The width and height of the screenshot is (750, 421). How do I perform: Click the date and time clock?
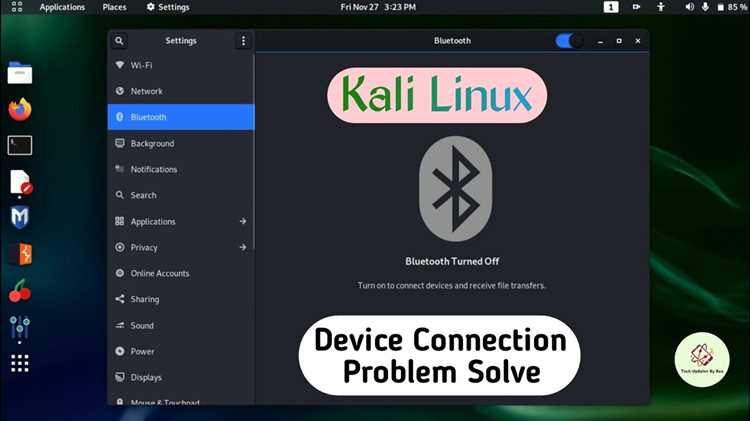click(x=378, y=7)
